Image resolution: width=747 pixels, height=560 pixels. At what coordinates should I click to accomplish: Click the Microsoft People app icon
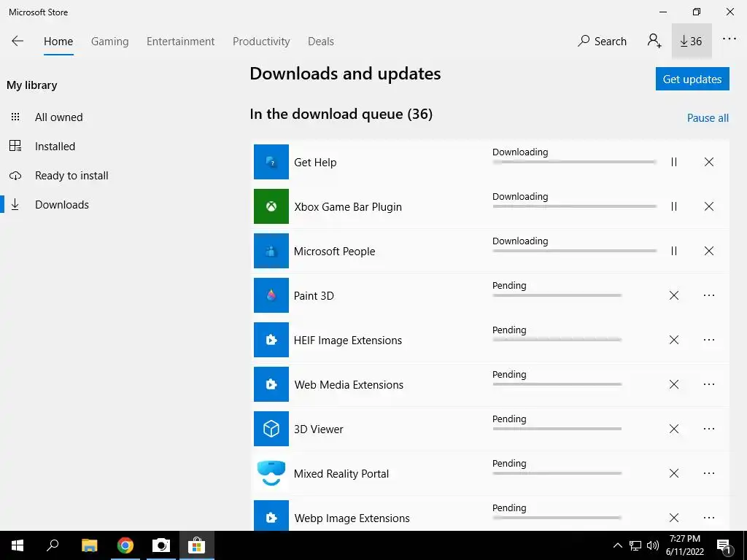click(271, 251)
